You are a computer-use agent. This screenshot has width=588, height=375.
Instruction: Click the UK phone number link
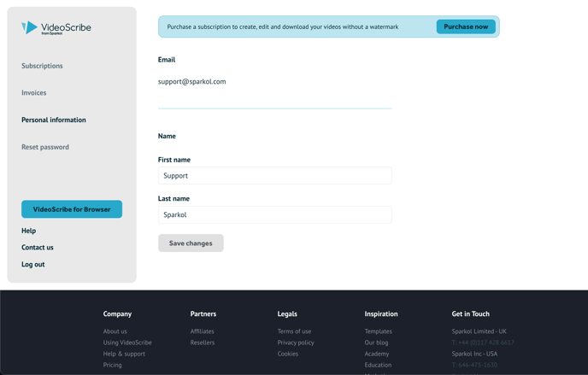click(x=483, y=343)
